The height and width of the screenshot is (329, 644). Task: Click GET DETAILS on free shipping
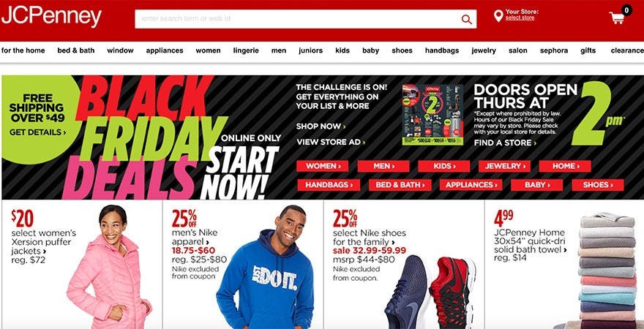click(x=37, y=132)
